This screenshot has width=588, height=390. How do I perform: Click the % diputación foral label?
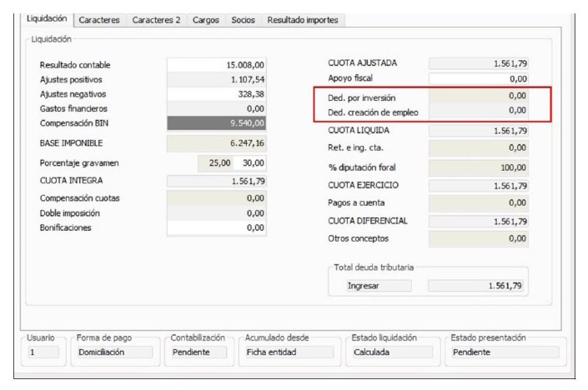362,167
